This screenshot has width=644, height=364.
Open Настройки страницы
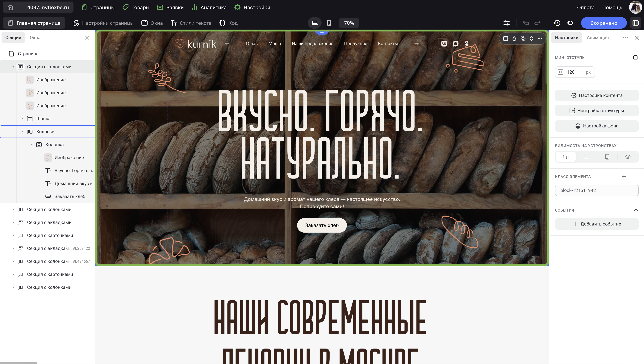(103, 23)
